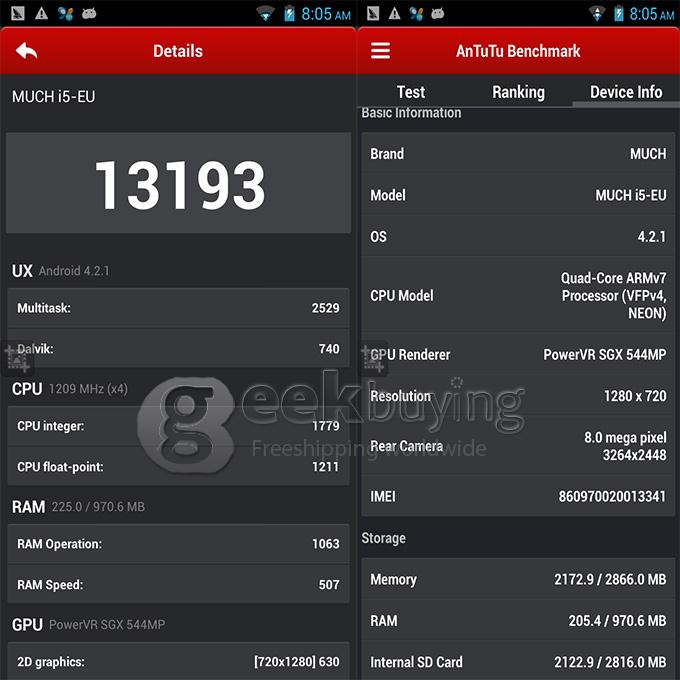Tap the 8:05 AM clock in right status bar
The height and width of the screenshot is (680, 680).
point(652,14)
